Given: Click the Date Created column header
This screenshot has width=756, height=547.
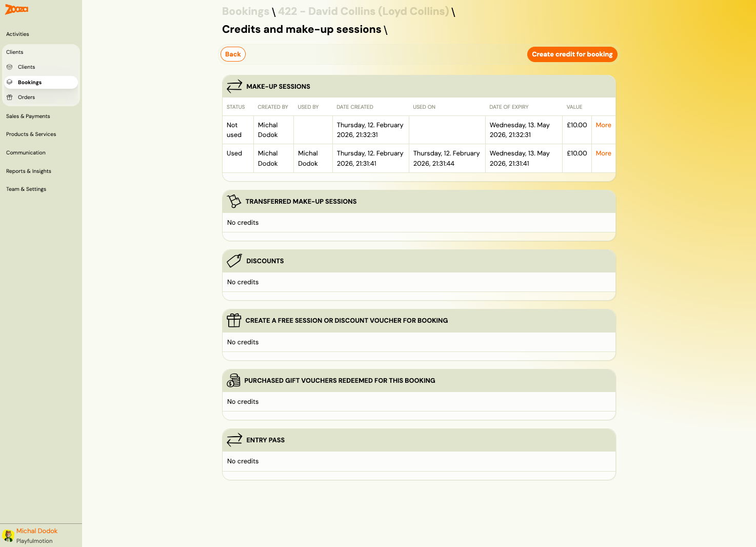Looking at the screenshot, I should click(355, 107).
